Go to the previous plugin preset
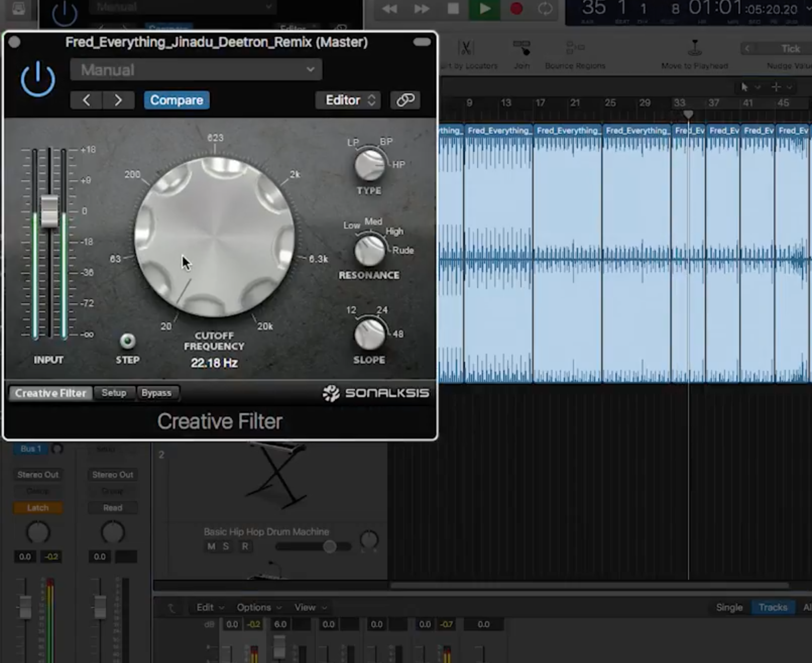The height and width of the screenshot is (663, 812). [x=86, y=100]
